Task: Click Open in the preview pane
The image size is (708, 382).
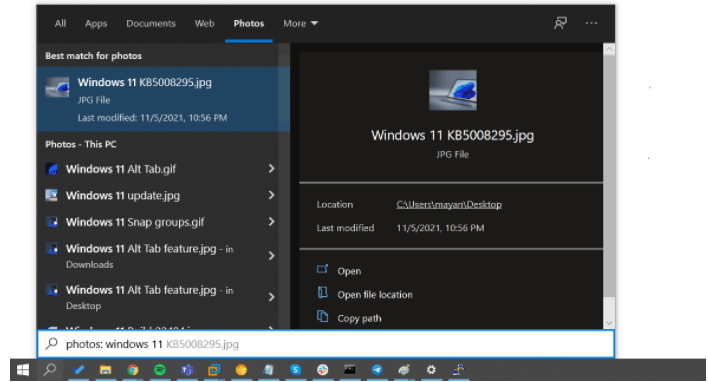Action: tap(349, 271)
